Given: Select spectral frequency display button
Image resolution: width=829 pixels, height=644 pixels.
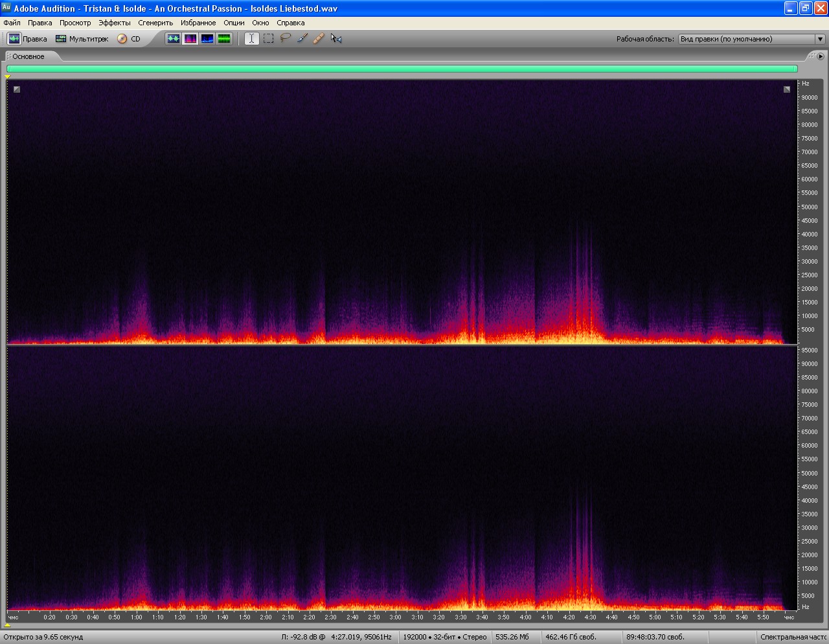Looking at the screenshot, I should tap(190, 39).
